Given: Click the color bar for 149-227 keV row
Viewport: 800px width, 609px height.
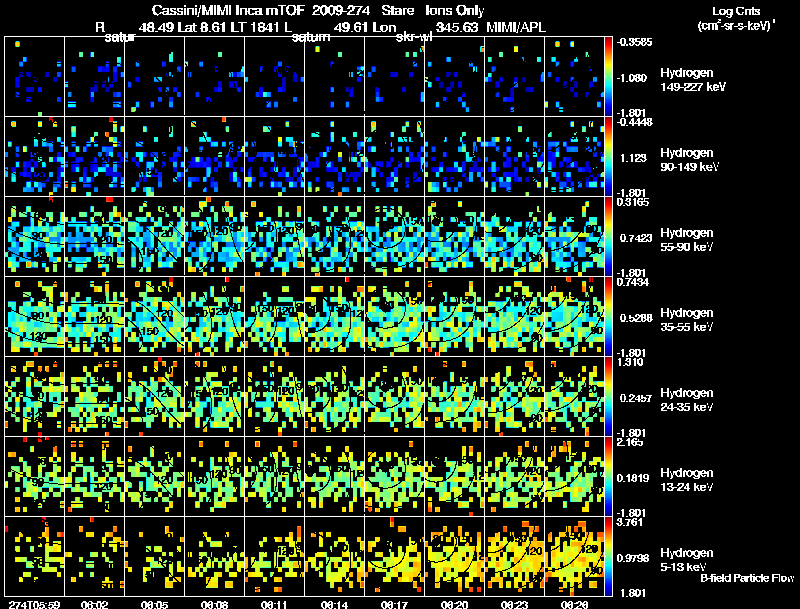Looking at the screenshot, I should [608, 77].
